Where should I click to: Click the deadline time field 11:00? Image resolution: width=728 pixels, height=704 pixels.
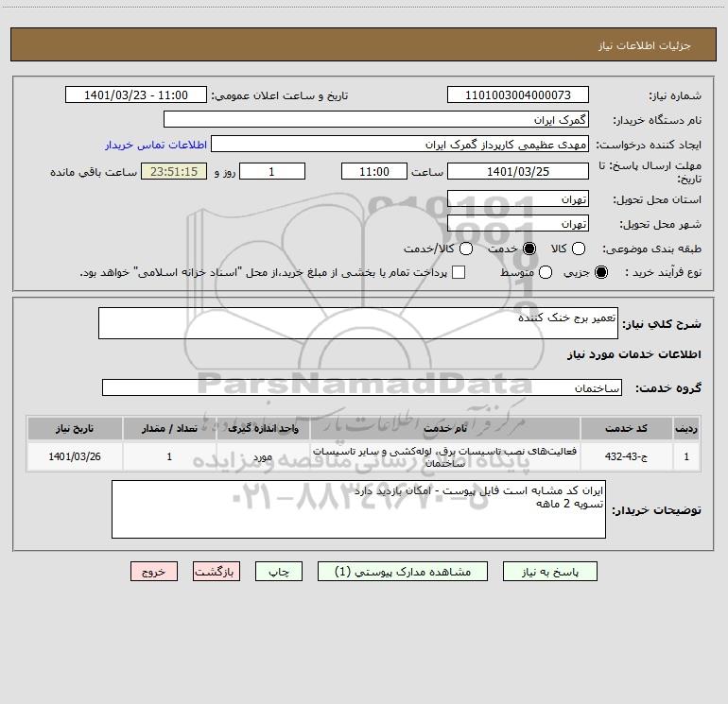[374, 171]
